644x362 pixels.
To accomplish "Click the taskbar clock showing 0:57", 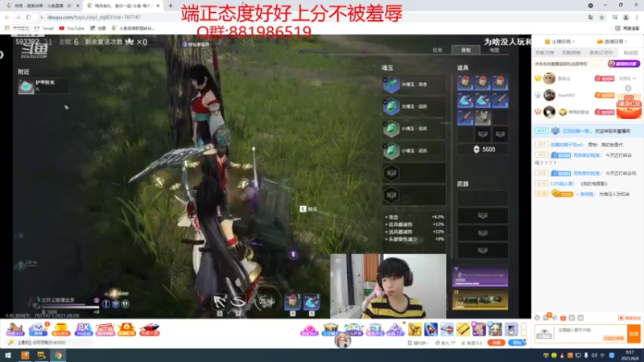I will coord(630,356).
